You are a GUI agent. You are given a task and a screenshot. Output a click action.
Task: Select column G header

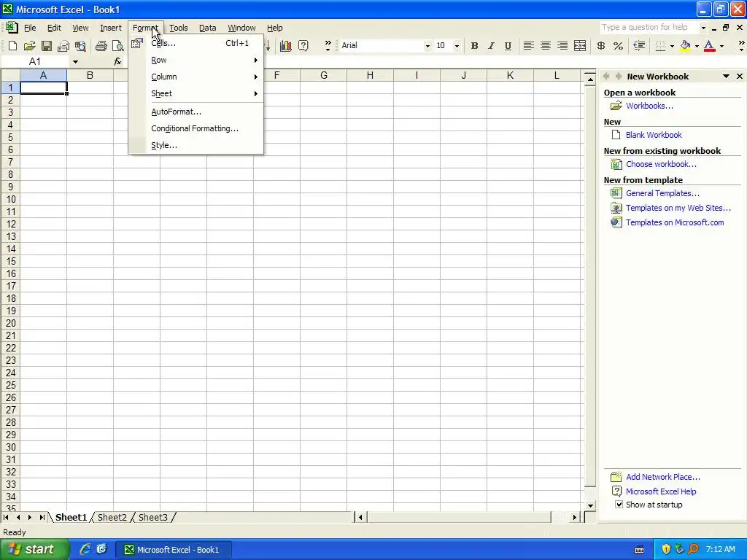(323, 75)
